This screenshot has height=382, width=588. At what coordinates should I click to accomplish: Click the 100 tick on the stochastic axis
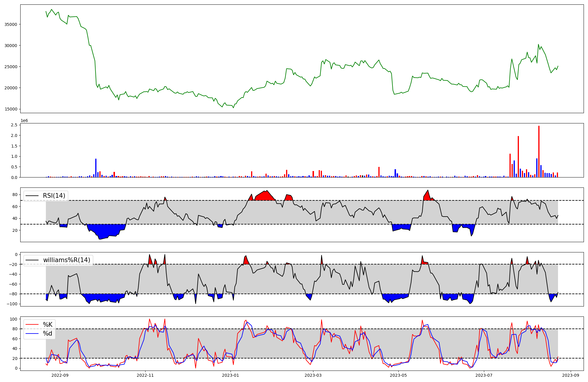(x=14, y=319)
